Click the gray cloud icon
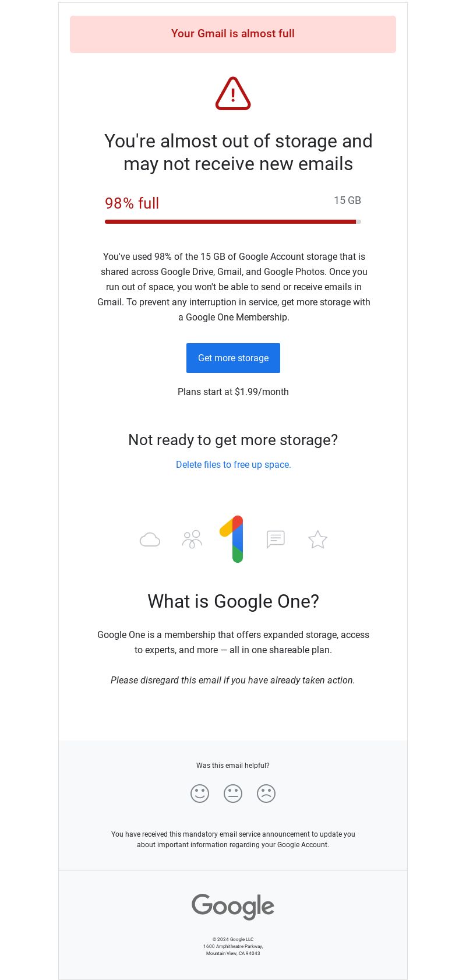This screenshot has height=980, width=466. 150,540
